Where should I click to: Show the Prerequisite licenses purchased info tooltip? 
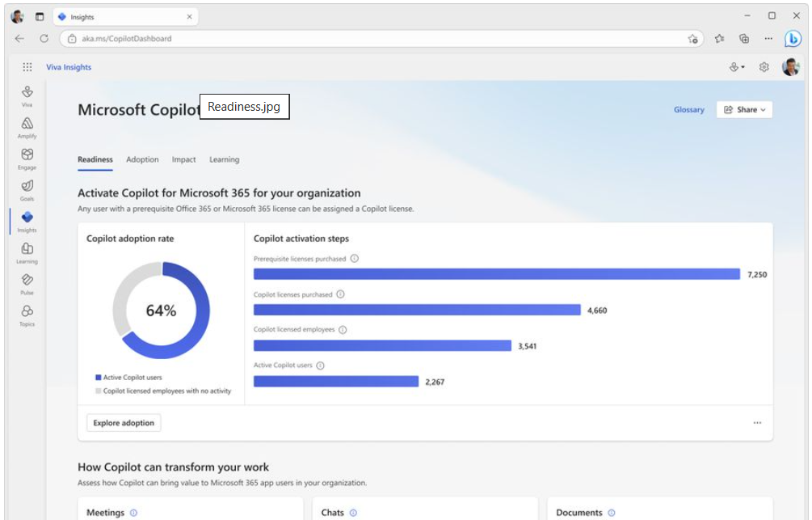click(x=353, y=259)
